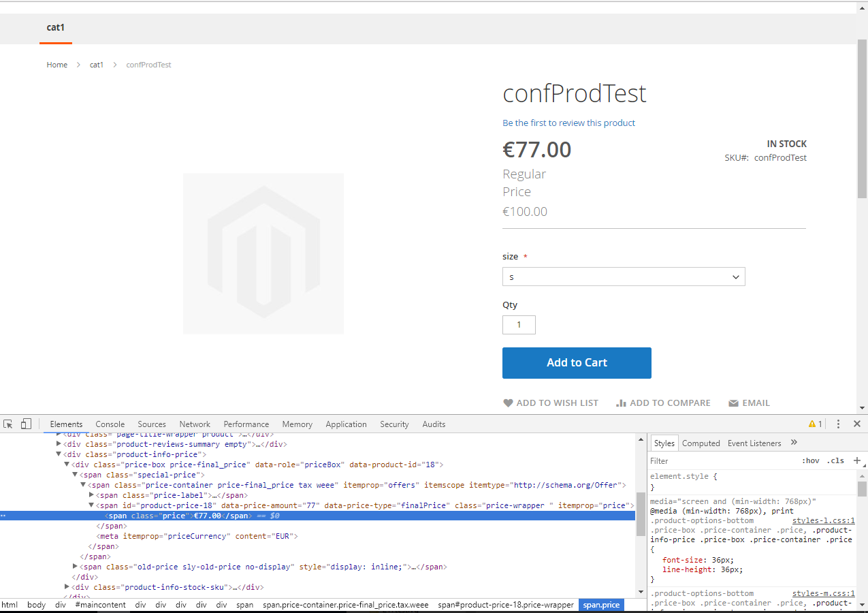Open DevTools three-dot customize menu

coord(838,424)
